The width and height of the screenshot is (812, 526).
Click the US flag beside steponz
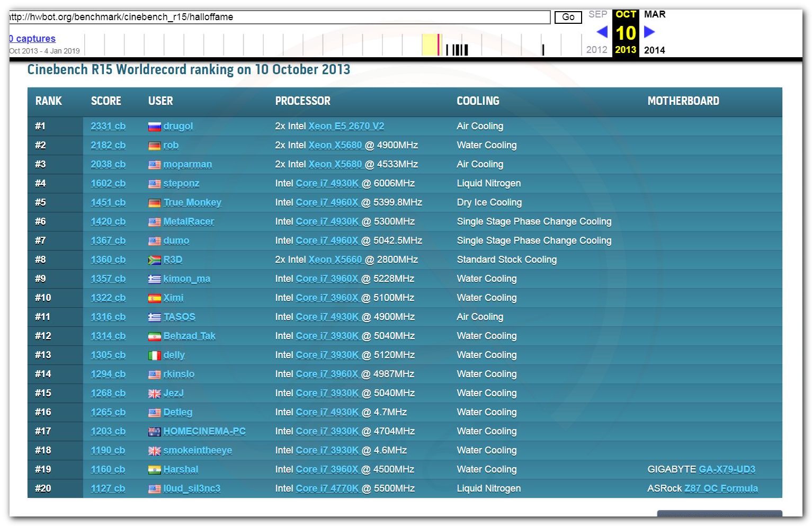pos(154,184)
